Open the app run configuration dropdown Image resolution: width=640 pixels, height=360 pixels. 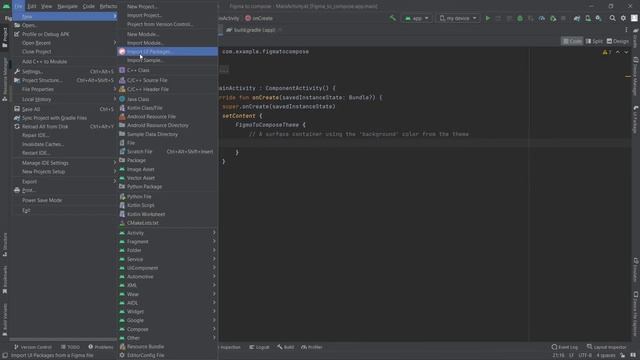click(416, 18)
